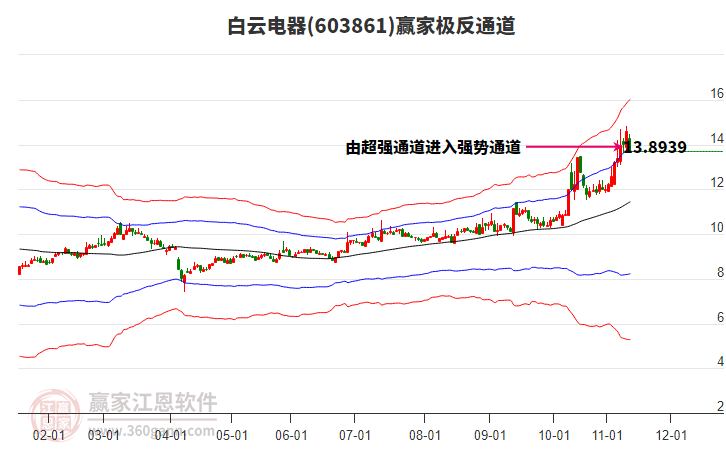Click the 6 price axis label
Screen dimensions: 726x450
pyautogui.click(x=720, y=317)
